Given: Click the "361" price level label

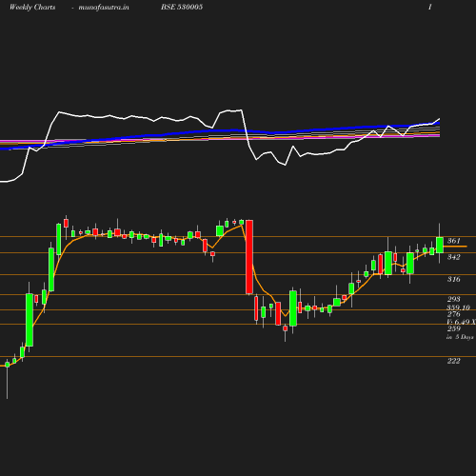Looking at the screenshot, I should [453, 241].
